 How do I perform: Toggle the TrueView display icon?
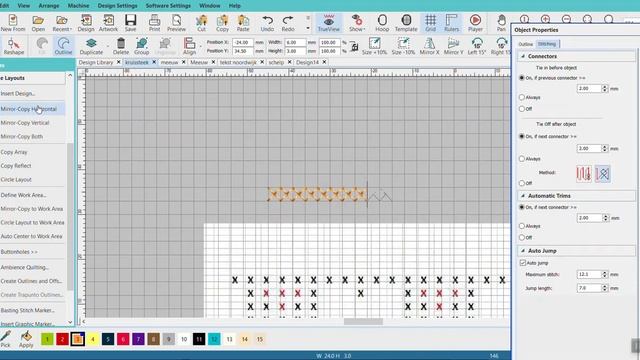pos(329,23)
